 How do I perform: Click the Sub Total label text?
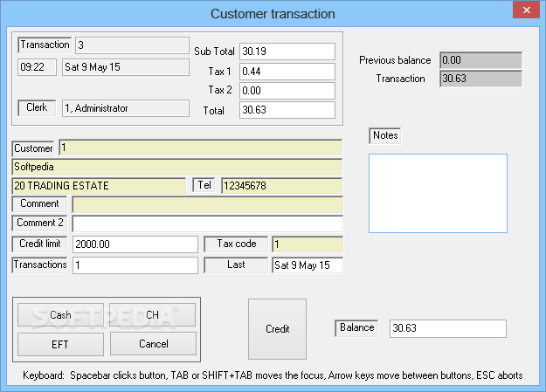tap(214, 52)
